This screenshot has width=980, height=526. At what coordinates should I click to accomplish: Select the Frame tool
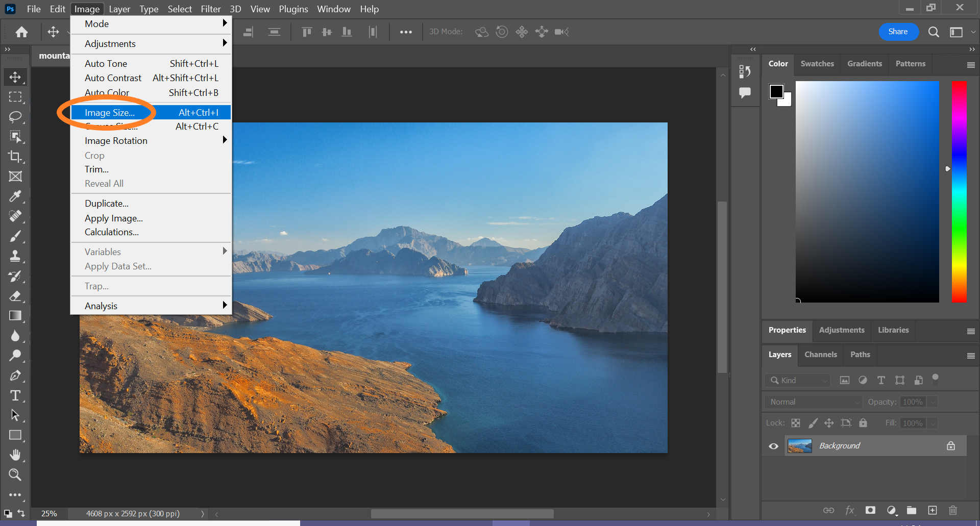pyautogui.click(x=15, y=177)
